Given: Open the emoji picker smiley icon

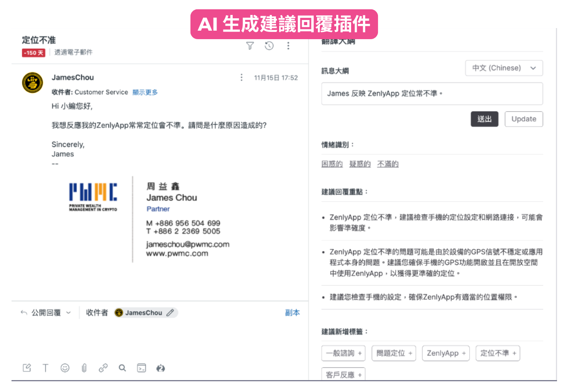Looking at the screenshot, I should tap(65, 368).
